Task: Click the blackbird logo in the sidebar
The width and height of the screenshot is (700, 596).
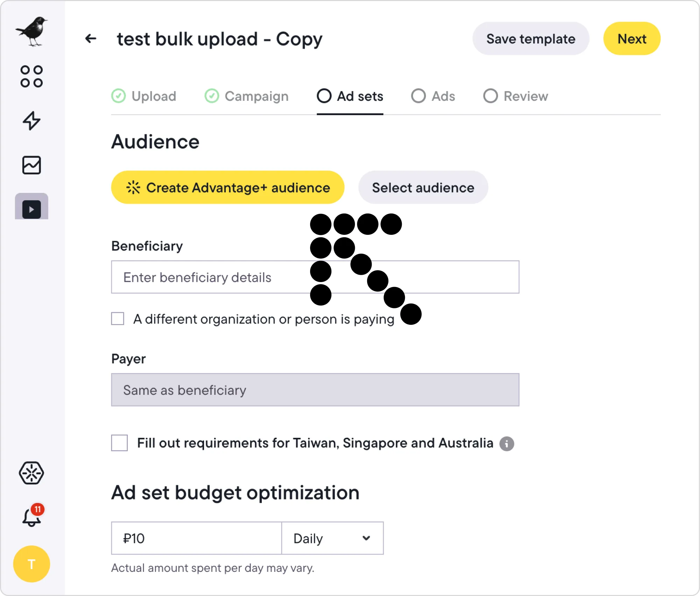Action: (31, 31)
